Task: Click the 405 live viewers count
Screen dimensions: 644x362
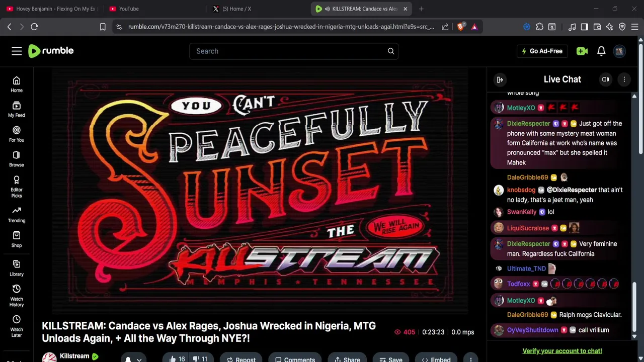Action: pos(405,332)
